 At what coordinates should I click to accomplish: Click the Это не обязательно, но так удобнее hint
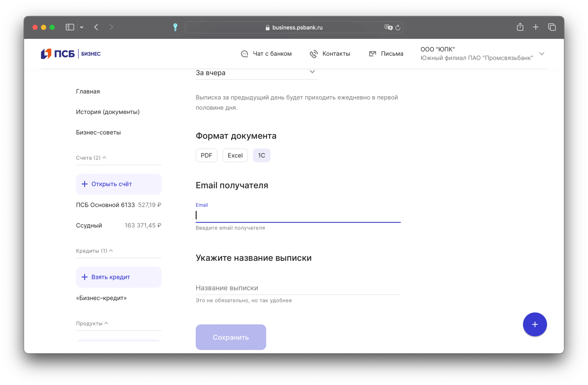[x=244, y=300]
